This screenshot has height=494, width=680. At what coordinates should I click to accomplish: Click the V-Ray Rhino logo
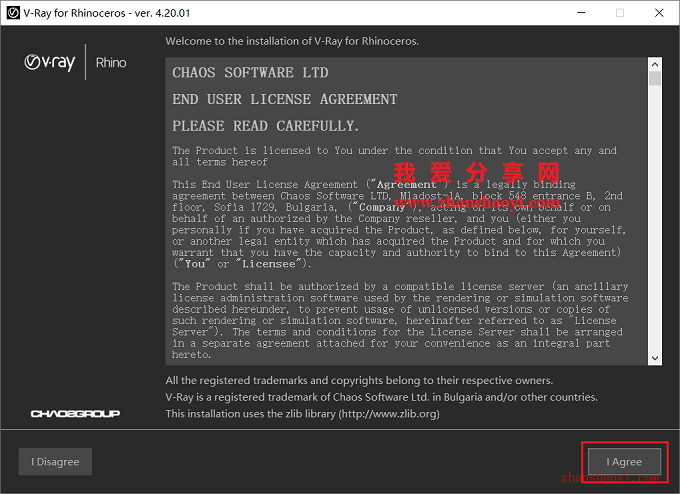click(75, 62)
